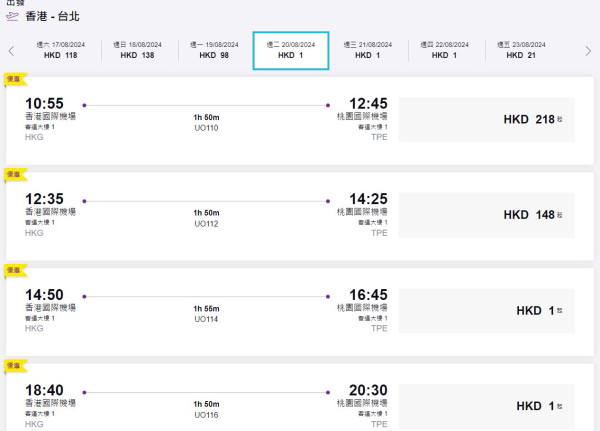Click the next dates right arrow
The image size is (600, 431).
588,50
